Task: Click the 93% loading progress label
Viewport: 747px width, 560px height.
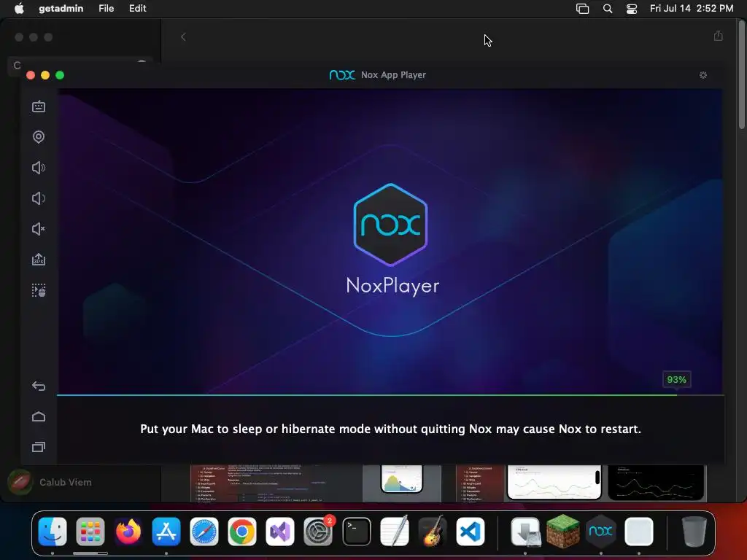Action: [676, 379]
